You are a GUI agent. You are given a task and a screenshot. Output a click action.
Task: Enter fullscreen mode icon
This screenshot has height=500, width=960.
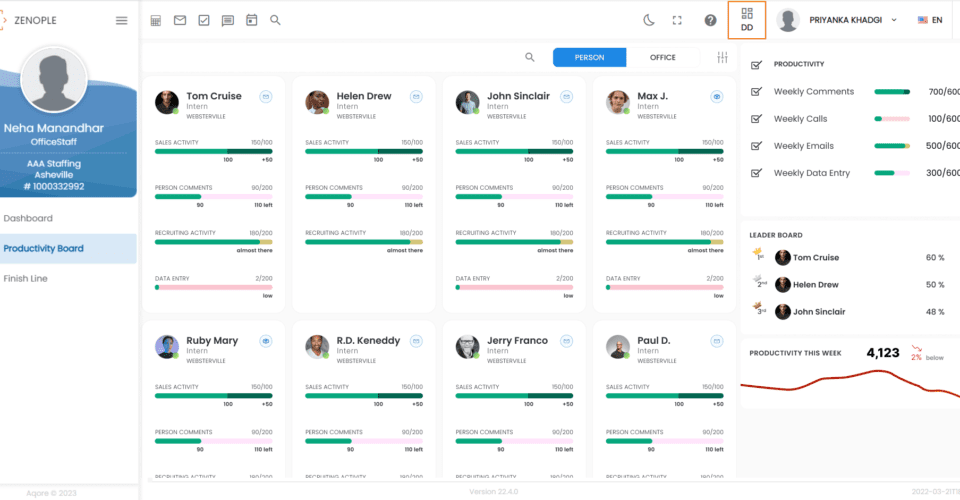pos(677,20)
